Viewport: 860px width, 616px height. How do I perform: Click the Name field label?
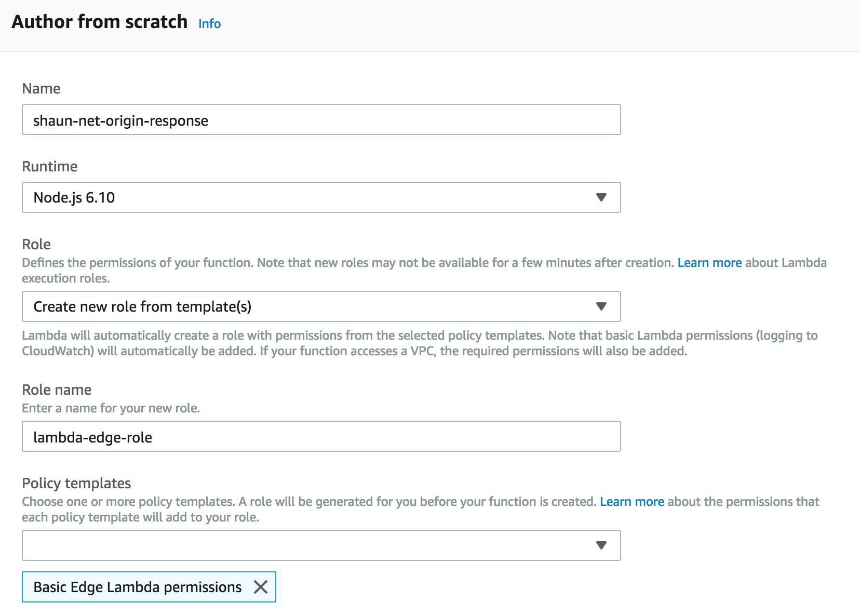point(42,89)
